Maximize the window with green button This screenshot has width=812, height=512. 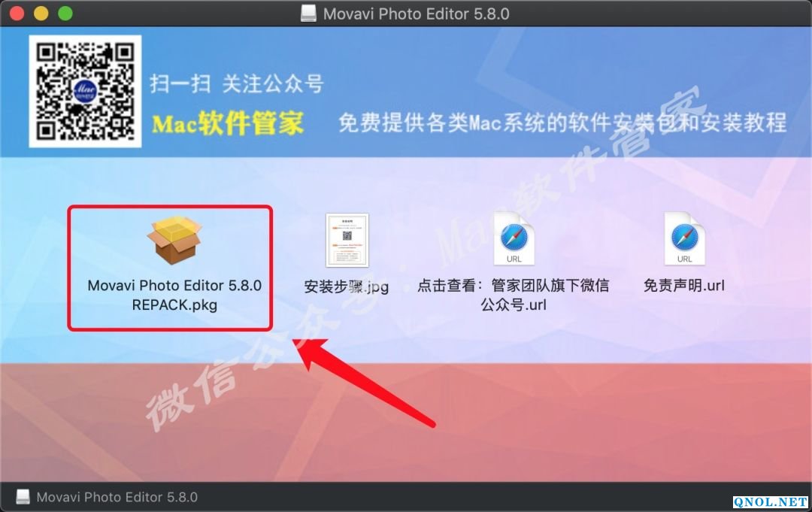pos(65,14)
